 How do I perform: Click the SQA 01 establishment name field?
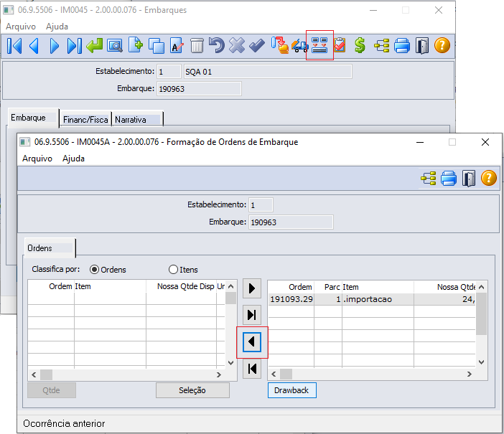(x=268, y=72)
